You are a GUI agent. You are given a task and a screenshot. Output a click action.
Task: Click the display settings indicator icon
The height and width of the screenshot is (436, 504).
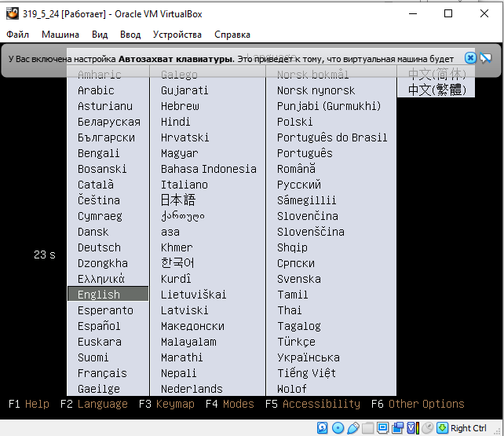(x=383, y=428)
